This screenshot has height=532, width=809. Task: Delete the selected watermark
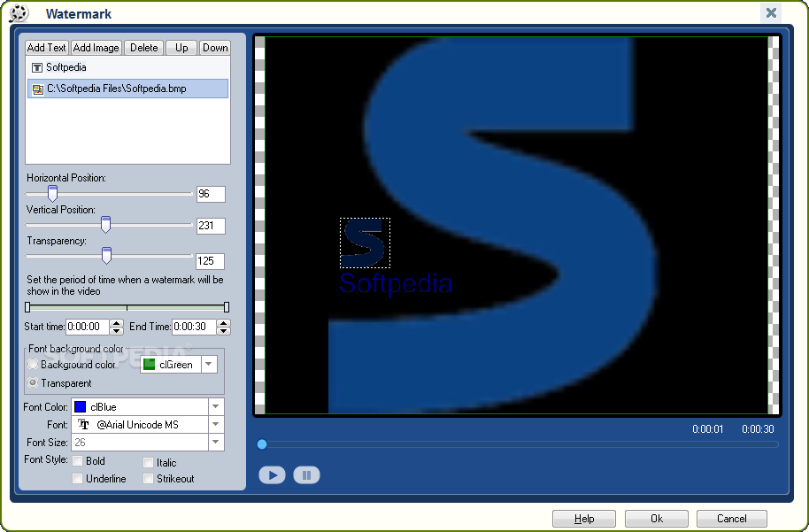tap(144, 48)
